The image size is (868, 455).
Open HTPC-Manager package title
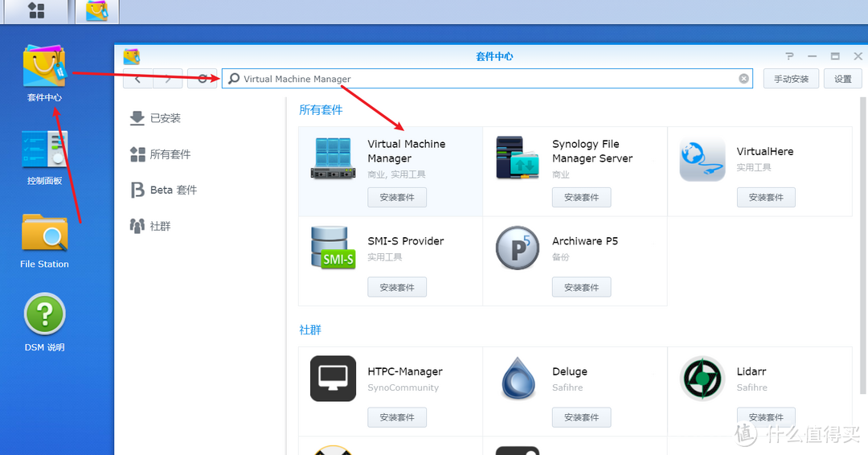tap(405, 371)
